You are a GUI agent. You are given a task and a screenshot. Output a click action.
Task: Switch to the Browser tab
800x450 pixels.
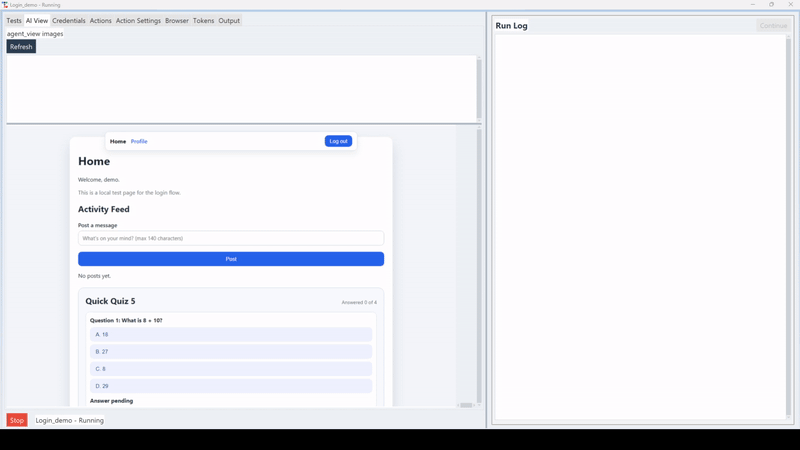click(x=177, y=20)
